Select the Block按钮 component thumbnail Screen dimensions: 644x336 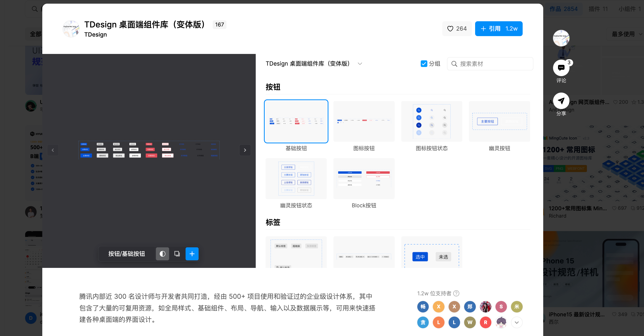click(x=364, y=179)
